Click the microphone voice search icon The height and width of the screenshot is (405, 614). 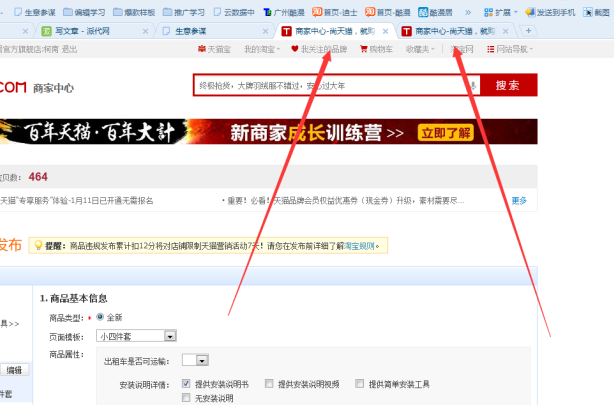point(473,85)
